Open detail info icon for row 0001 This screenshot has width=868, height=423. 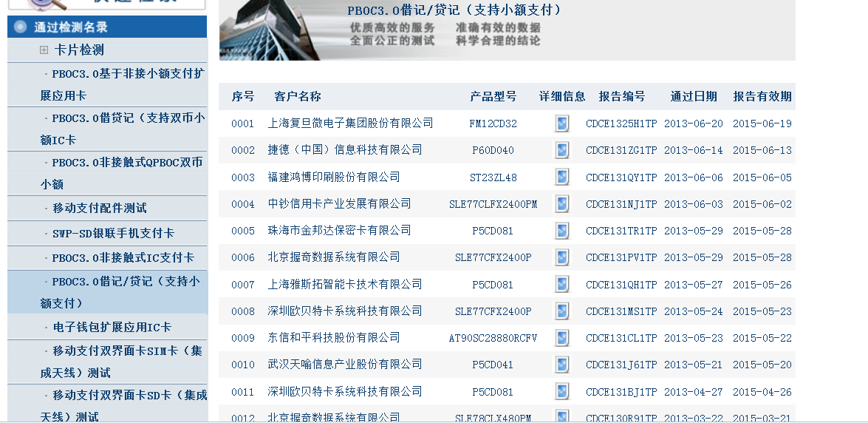tap(562, 123)
